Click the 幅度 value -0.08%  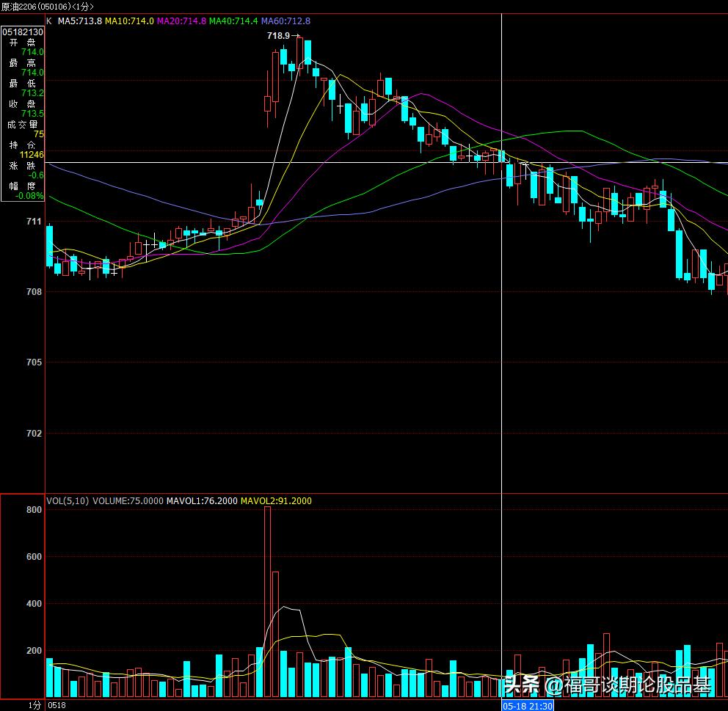coord(29,196)
